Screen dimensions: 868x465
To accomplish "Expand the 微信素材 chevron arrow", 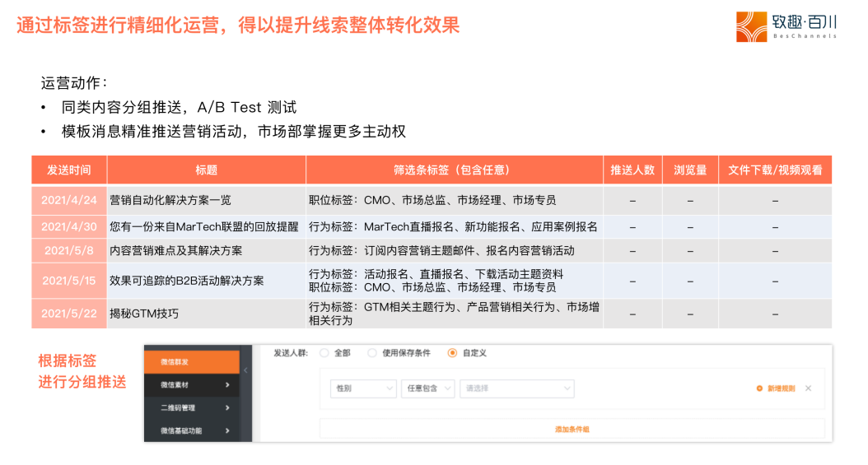I will (x=227, y=385).
